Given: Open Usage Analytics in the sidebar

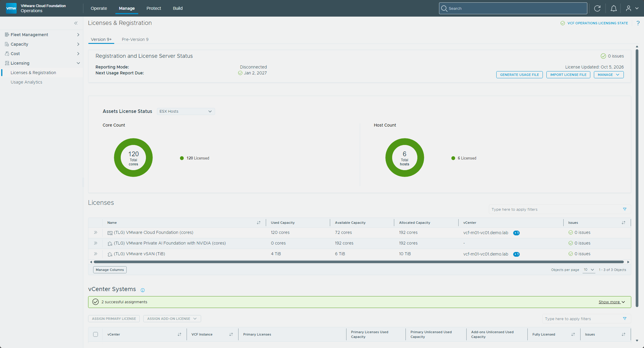Looking at the screenshot, I should pos(26,82).
